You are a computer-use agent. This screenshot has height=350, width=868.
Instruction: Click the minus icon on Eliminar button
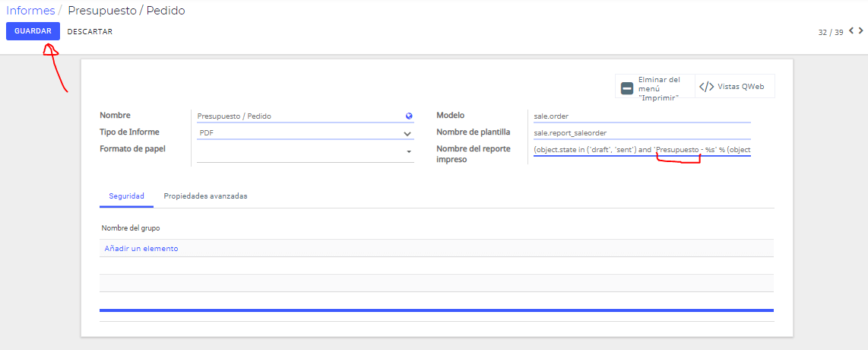coord(627,88)
